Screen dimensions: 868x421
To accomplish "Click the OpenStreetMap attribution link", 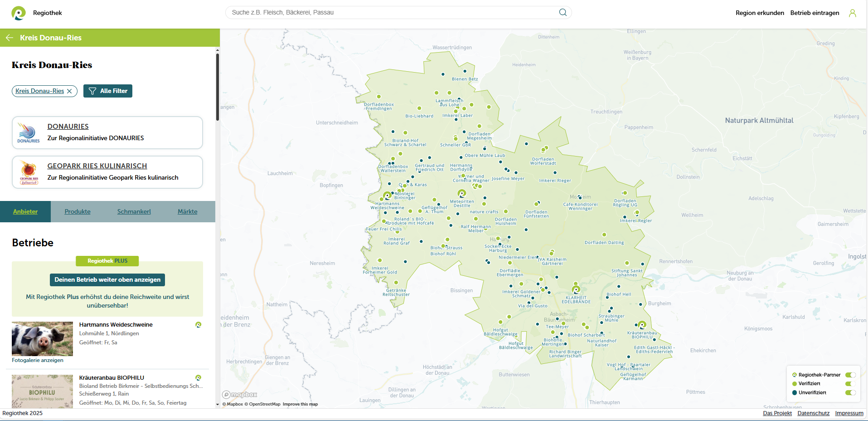I will [262, 404].
